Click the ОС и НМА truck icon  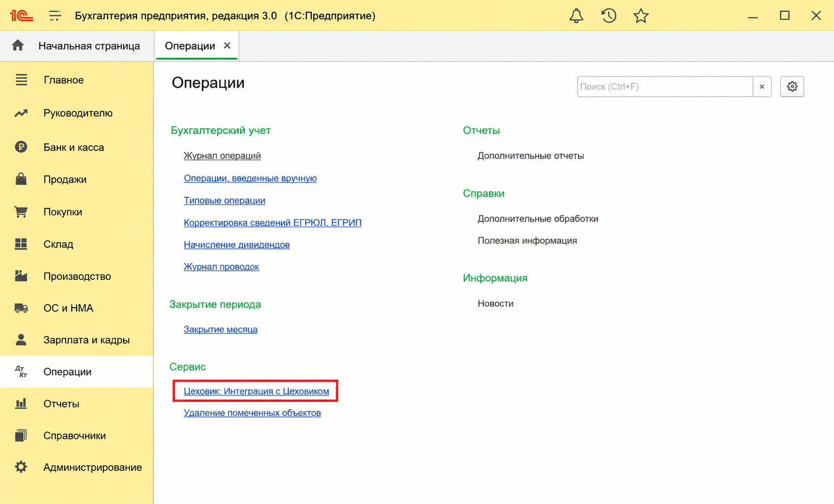[21, 308]
